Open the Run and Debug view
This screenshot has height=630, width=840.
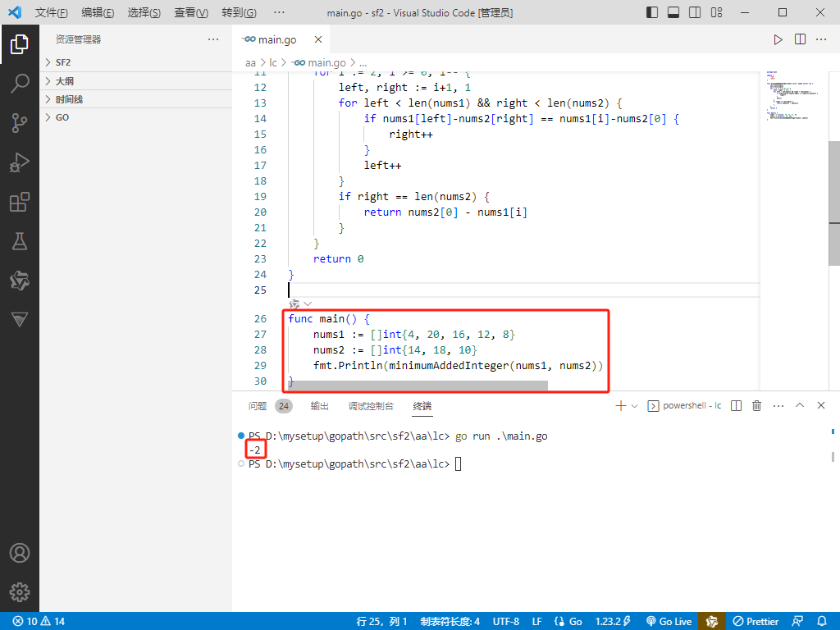tap(20, 162)
